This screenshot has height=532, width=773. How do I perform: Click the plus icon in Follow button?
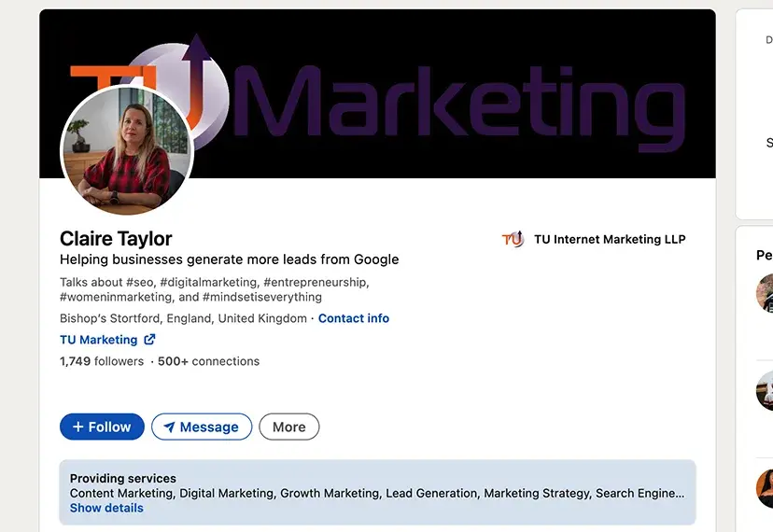pos(77,427)
